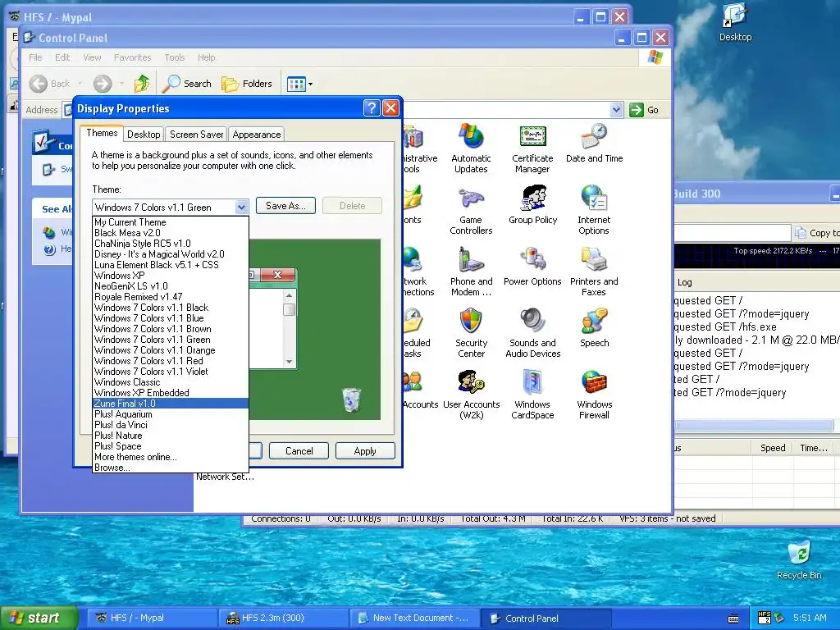Click the Go button by address bar

[644, 110]
